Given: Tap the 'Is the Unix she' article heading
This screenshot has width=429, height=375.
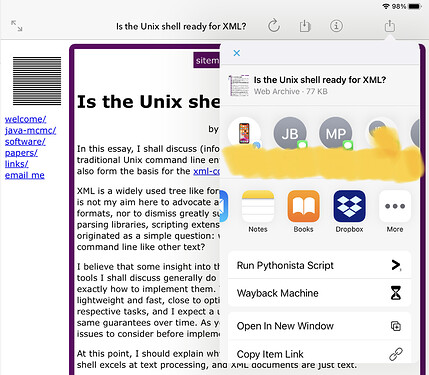Looking at the screenshot, I should click(x=148, y=102).
